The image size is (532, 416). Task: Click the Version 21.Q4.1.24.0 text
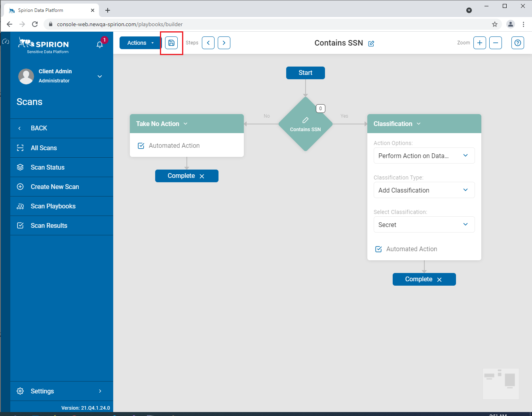[x=85, y=408]
